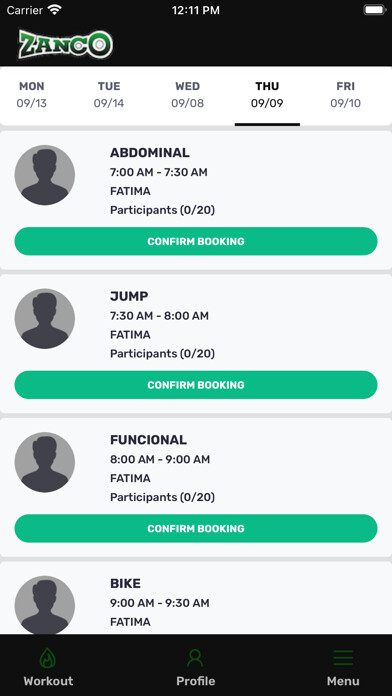The image size is (392, 696).
Task: Open the Profile person icon
Action: [195, 658]
